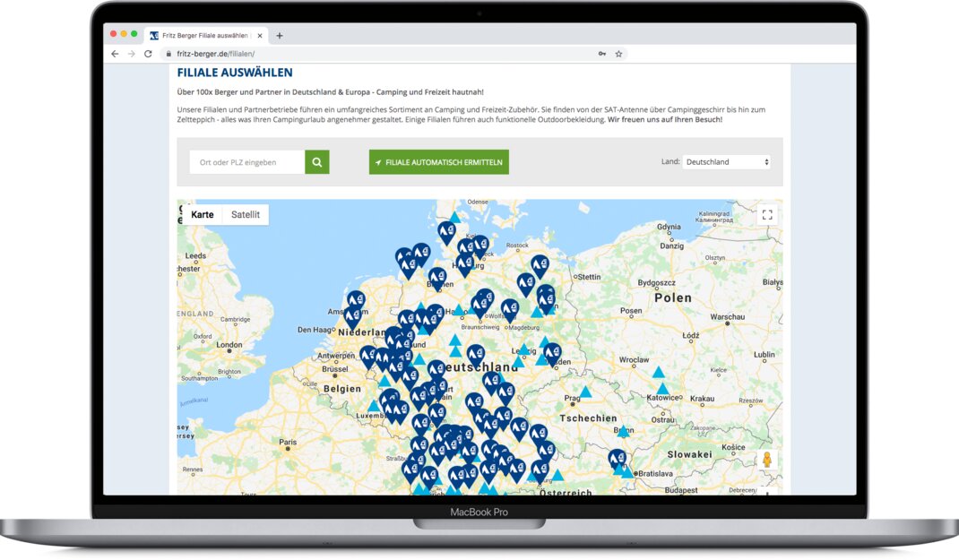
Task: Click the store pin near Bratislava
Action: pos(617,459)
